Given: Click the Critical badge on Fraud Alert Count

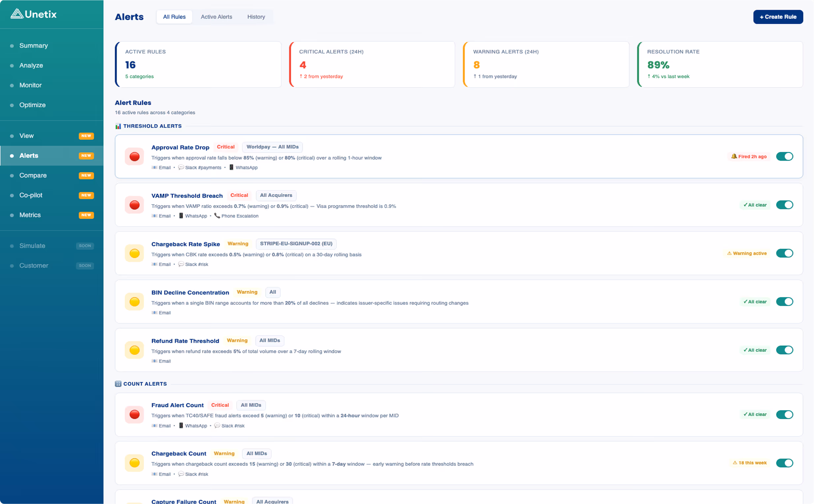Looking at the screenshot, I should pos(220,405).
